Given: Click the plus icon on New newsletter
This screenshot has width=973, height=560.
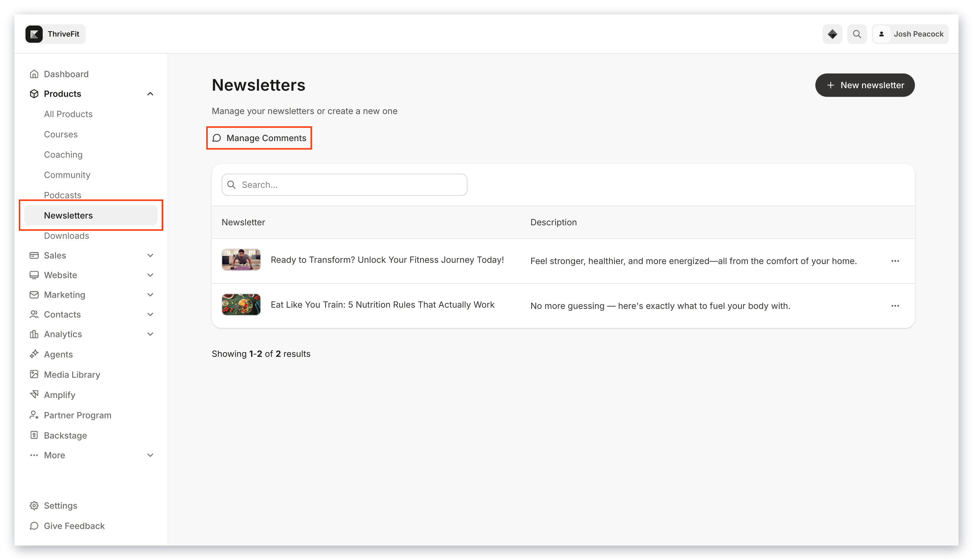Looking at the screenshot, I should point(830,85).
